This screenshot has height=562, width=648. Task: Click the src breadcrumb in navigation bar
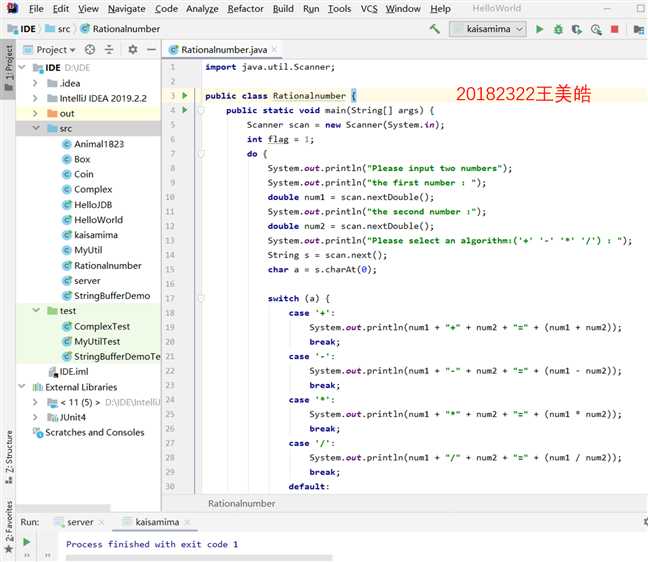pos(57,29)
